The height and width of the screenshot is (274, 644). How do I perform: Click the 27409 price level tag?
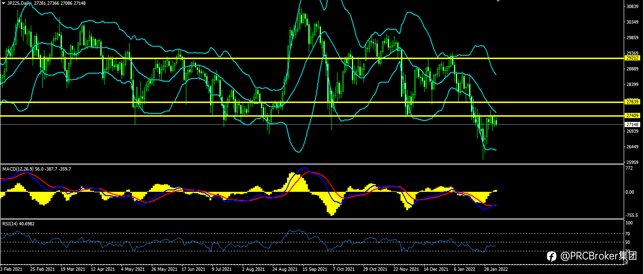(x=632, y=115)
